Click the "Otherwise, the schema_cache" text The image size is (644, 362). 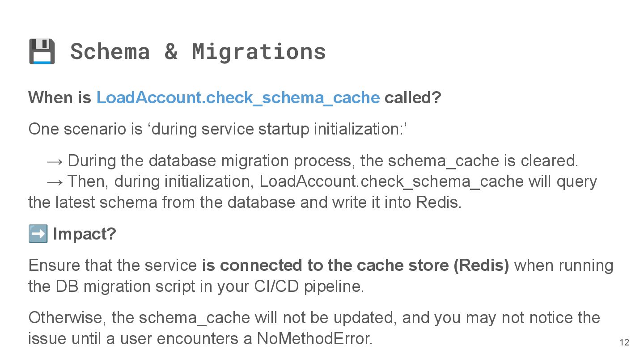point(139,318)
